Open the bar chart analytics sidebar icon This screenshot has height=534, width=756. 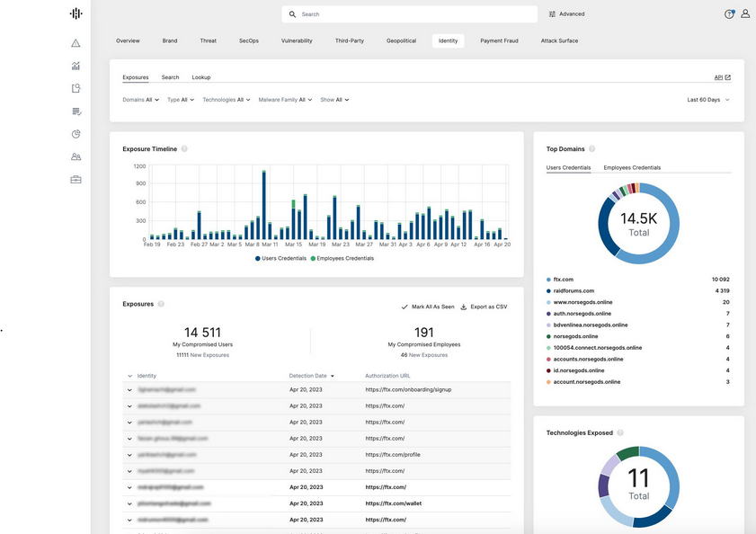[76, 66]
